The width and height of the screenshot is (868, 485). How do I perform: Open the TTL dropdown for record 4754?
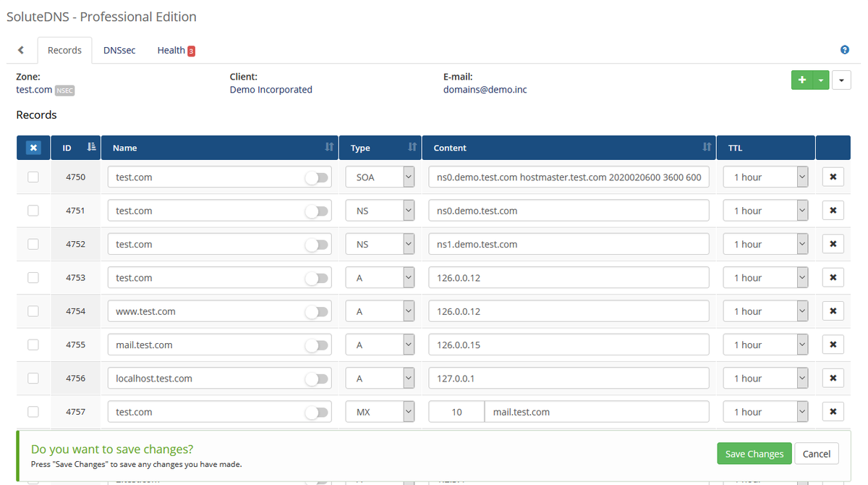[765, 311]
